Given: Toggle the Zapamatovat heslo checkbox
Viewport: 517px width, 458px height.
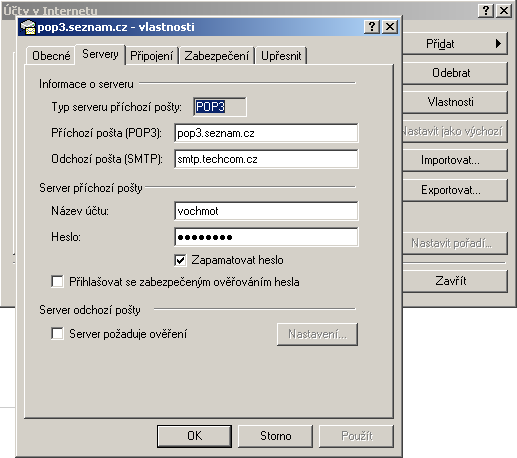Looking at the screenshot, I should pyautogui.click(x=180, y=260).
